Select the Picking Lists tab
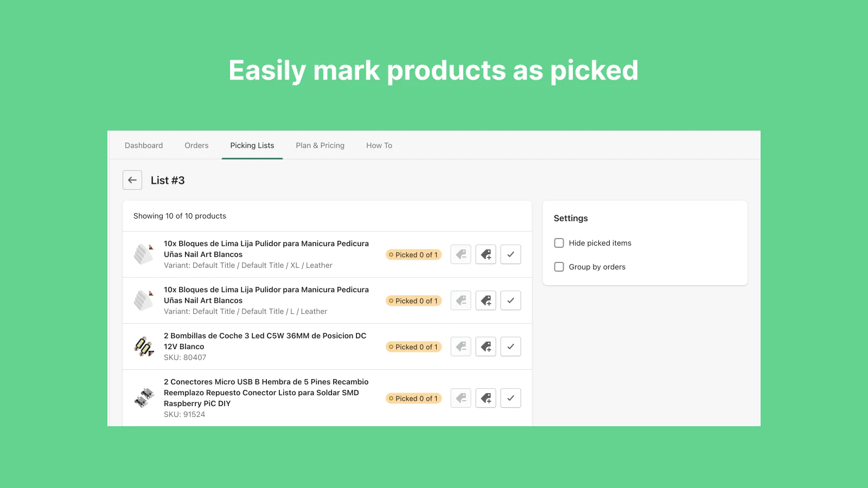Screen dimensions: 868x488 (x=252, y=145)
